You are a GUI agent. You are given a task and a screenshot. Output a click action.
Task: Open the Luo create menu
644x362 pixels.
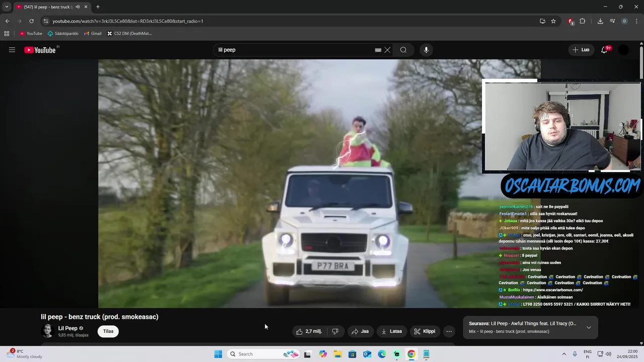pos(581,50)
